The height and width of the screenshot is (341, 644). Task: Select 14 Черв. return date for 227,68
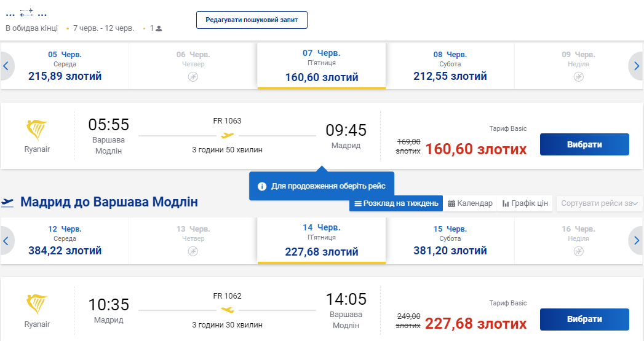(322, 240)
